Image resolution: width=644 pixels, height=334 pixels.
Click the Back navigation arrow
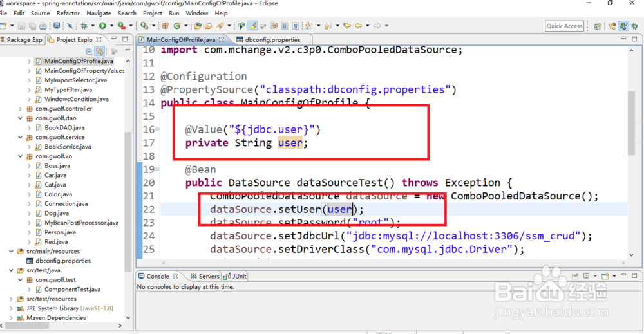[x=358, y=26]
